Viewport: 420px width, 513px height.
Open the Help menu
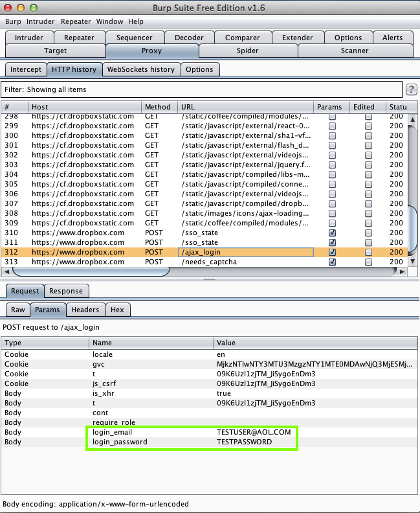136,21
